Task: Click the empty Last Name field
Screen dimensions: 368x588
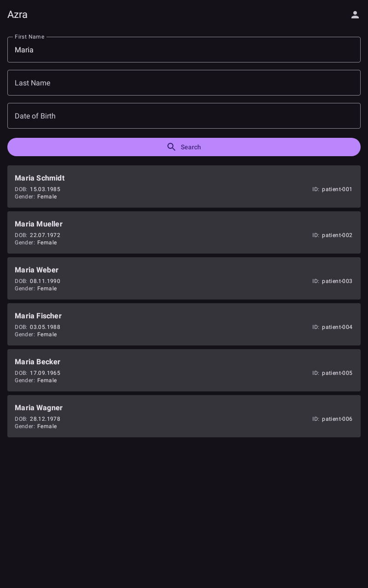Action: (184, 83)
